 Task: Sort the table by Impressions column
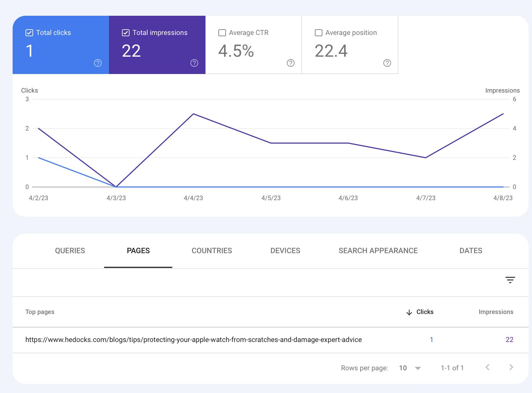496,312
